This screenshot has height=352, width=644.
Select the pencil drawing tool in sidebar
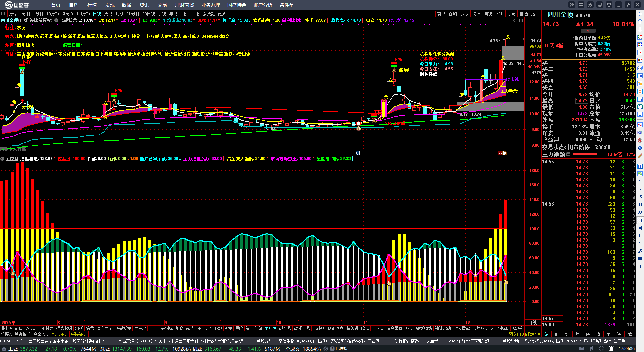pos(640,156)
